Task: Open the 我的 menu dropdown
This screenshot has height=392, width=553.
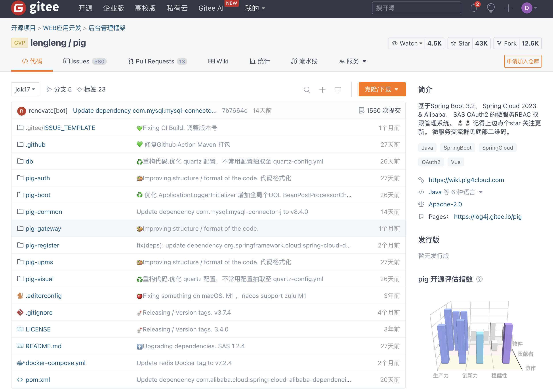Action: [x=255, y=8]
